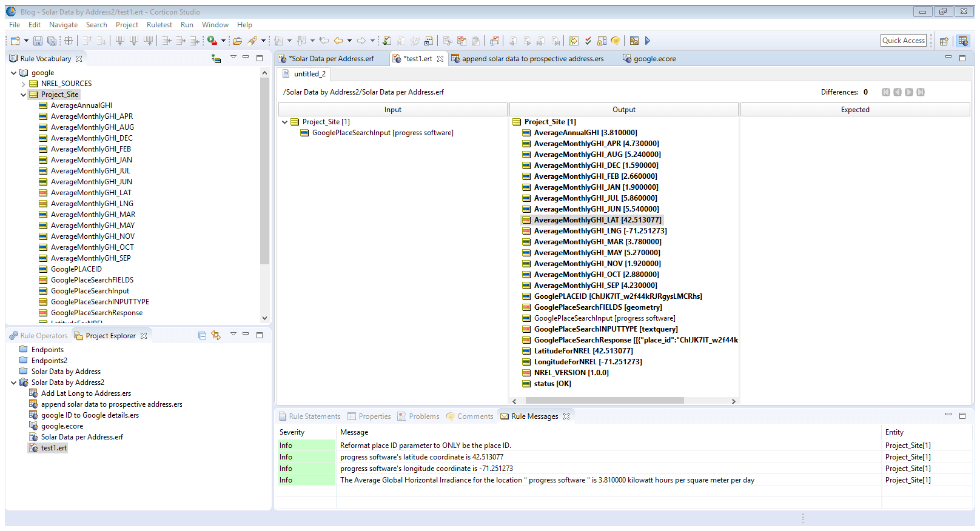Toggle Link with Editor in Project Explorer
This screenshot has width=980, height=531.
pyautogui.click(x=216, y=336)
